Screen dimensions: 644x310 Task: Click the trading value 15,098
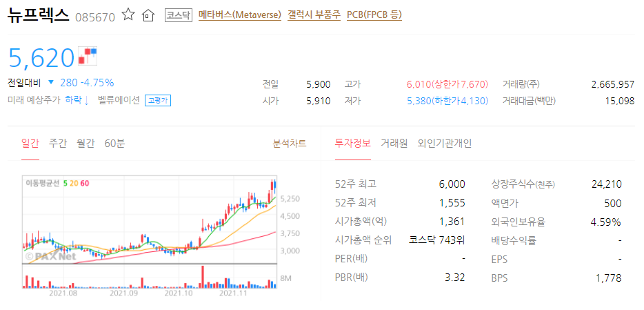pyautogui.click(x=620, y=100)
